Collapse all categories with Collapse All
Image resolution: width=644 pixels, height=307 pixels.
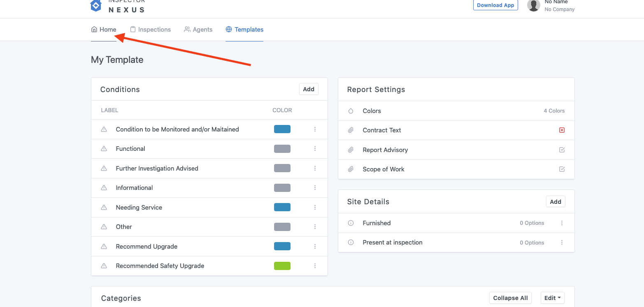coord(510,298)
